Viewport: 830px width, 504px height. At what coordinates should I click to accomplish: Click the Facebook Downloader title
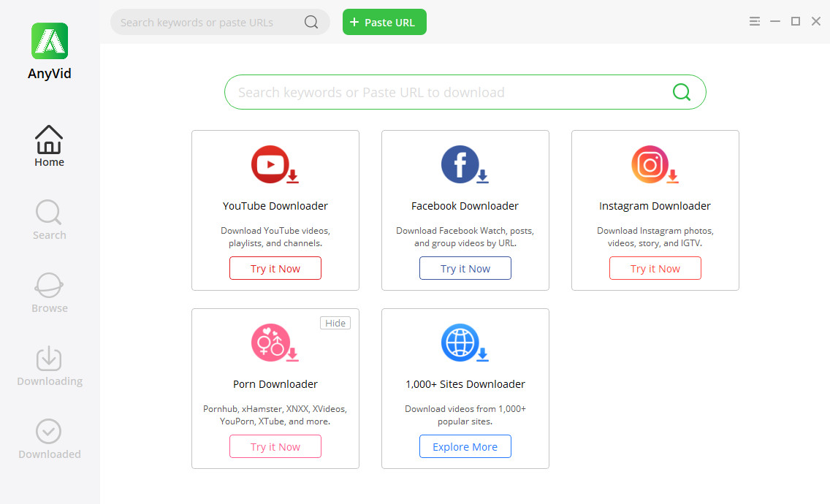[465, 206]
